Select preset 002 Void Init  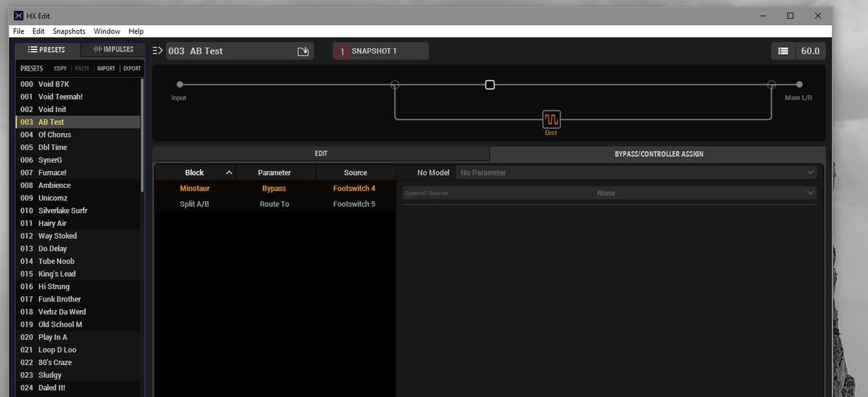(78, 109)
